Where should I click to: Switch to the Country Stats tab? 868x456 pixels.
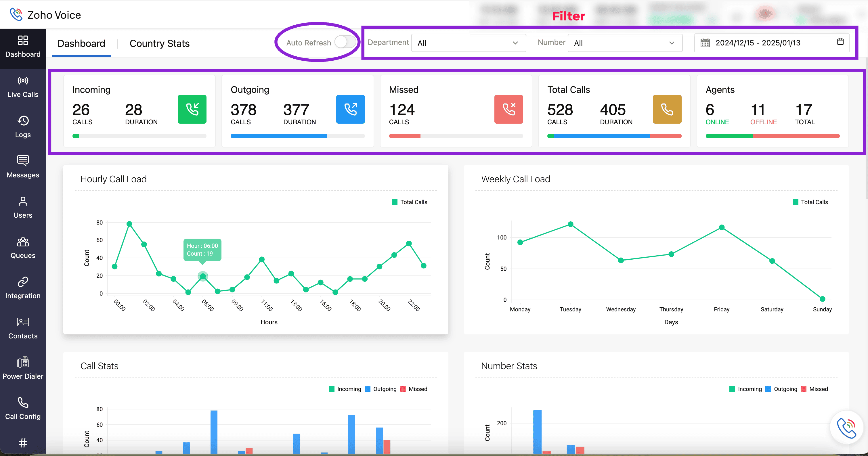[159, 43]
